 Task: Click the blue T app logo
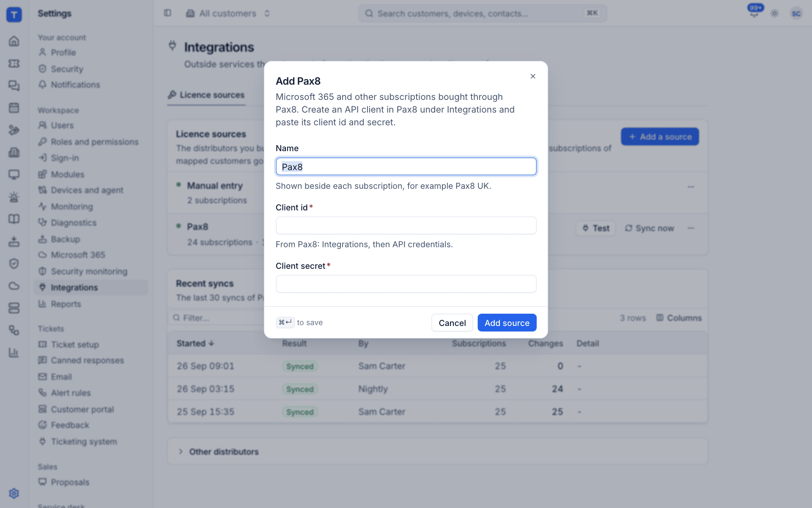click(x=14, y=14)
